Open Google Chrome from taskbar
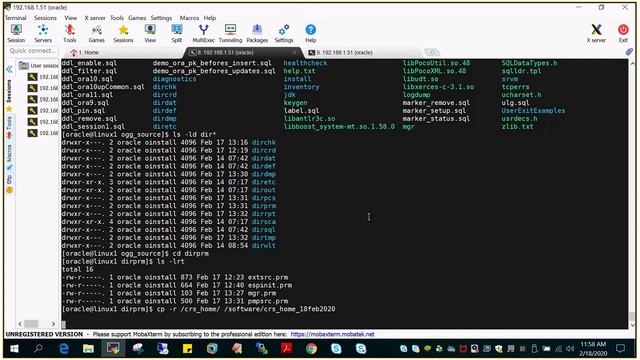This screenshot has width=640, height=360. click(311, 349)
